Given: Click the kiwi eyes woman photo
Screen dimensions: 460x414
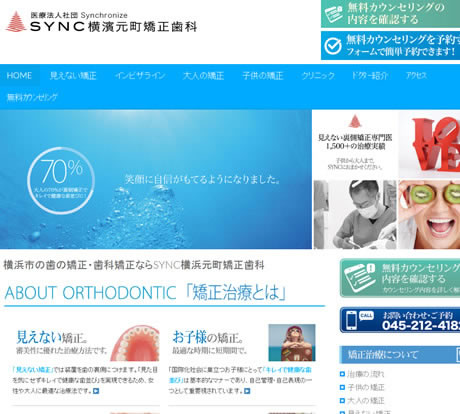Looking at the screenshot, I should [429, 214].
